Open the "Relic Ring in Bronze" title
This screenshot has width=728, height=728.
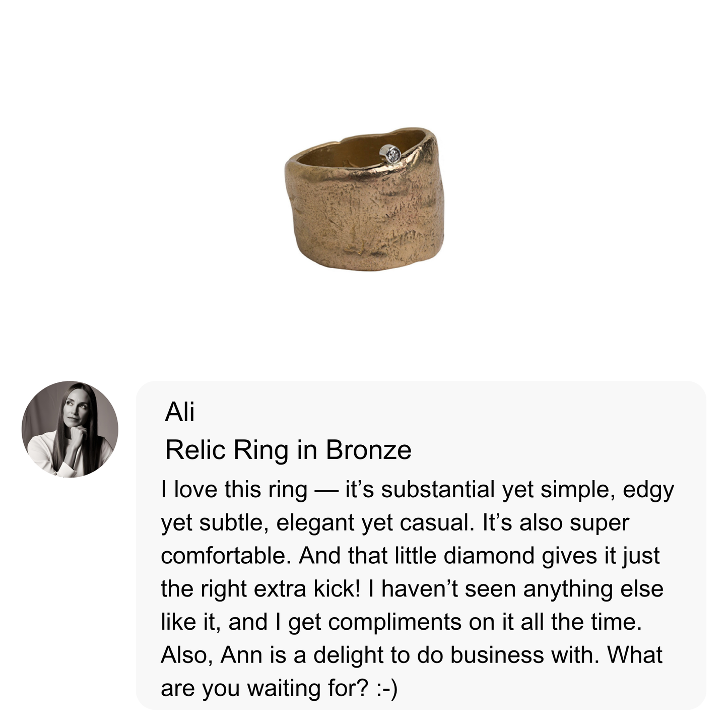[x=288, y=450]
